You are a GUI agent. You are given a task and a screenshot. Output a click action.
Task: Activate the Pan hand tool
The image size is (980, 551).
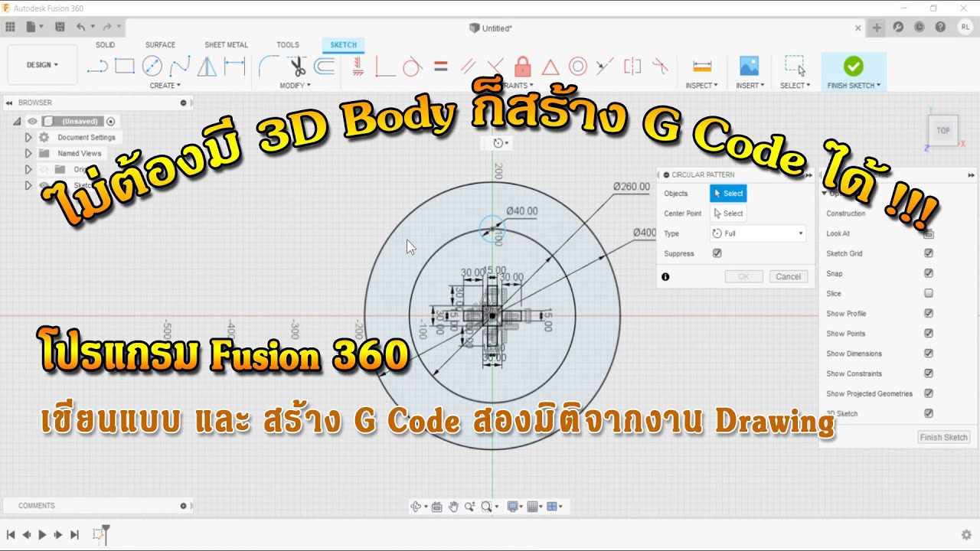(x=452, y=507)
